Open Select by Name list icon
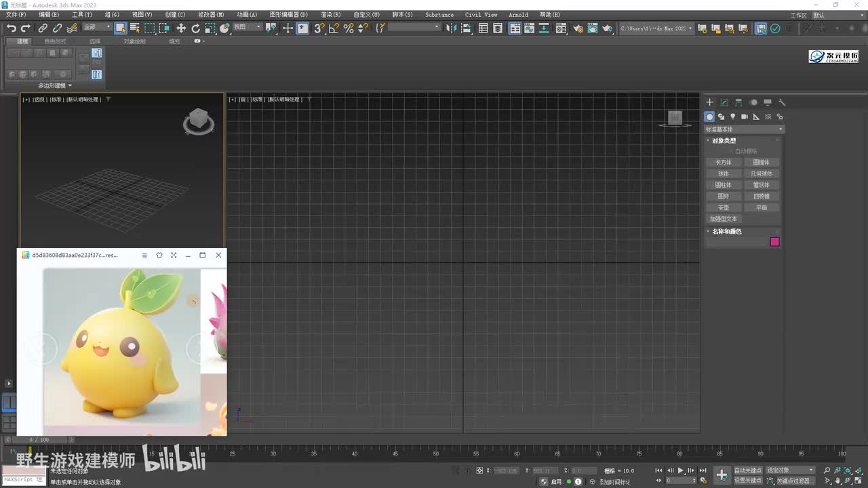Viewport: 868px width, 488px height. click(x=134, y=28)
